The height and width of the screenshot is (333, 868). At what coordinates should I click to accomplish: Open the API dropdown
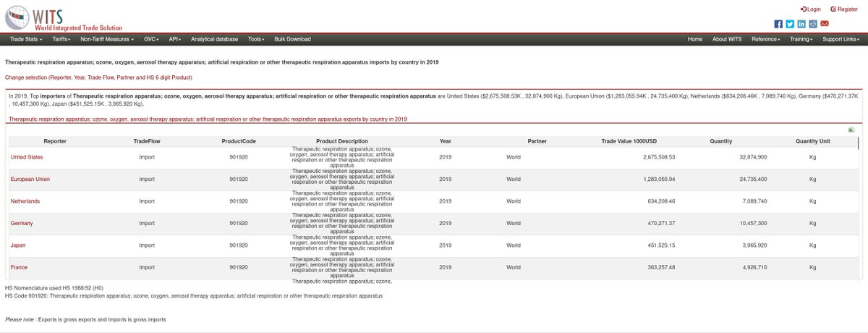(174, 39)
